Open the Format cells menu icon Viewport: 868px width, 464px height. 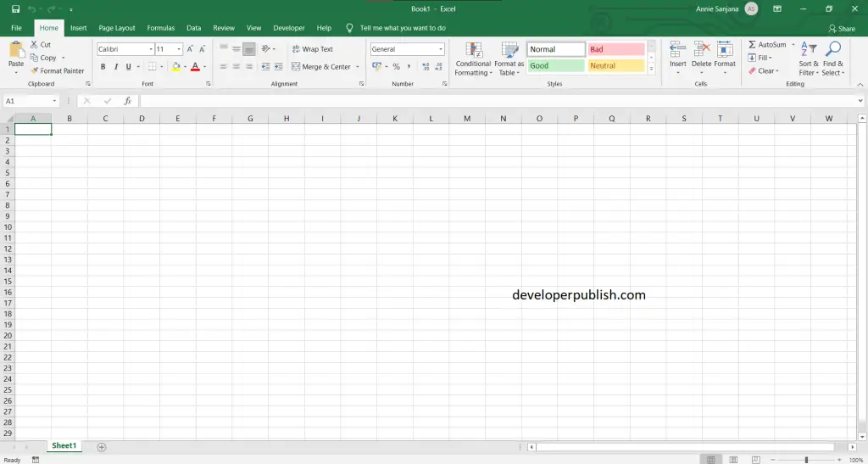(725, 49)
